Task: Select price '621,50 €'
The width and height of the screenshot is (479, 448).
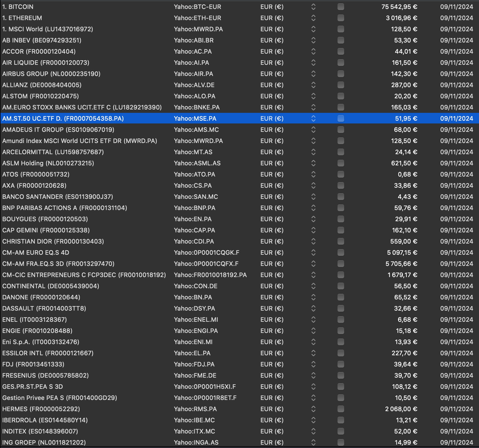Action: pos(404,163)
